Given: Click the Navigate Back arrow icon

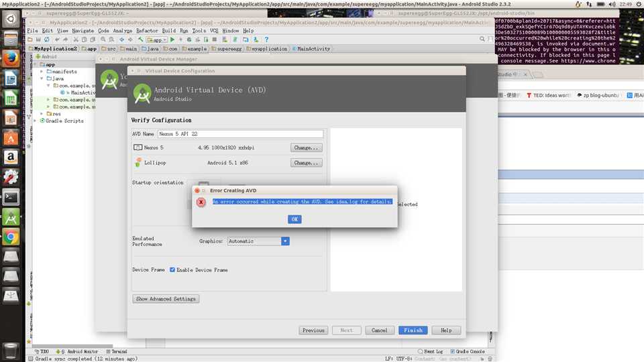Looking at the screenshot, I should tap(121, 40).
